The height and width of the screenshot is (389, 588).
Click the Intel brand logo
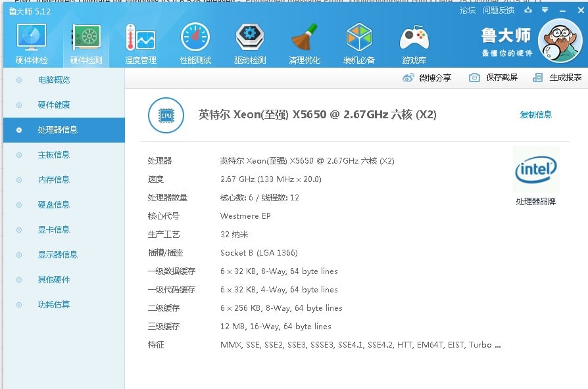[536, 170]
